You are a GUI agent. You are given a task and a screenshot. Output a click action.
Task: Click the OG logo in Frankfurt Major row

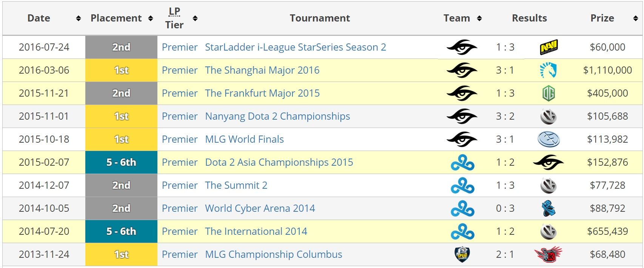(x=548, y=94)
